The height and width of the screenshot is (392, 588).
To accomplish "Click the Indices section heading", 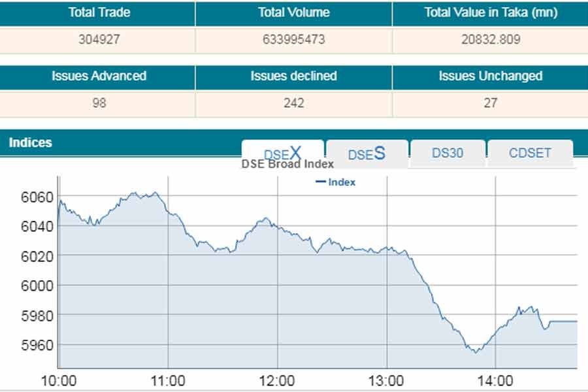I will [x=30, y=142].
